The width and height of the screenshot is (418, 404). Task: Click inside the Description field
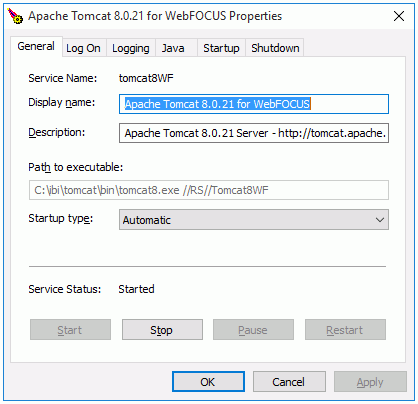(x=254, y=133)
